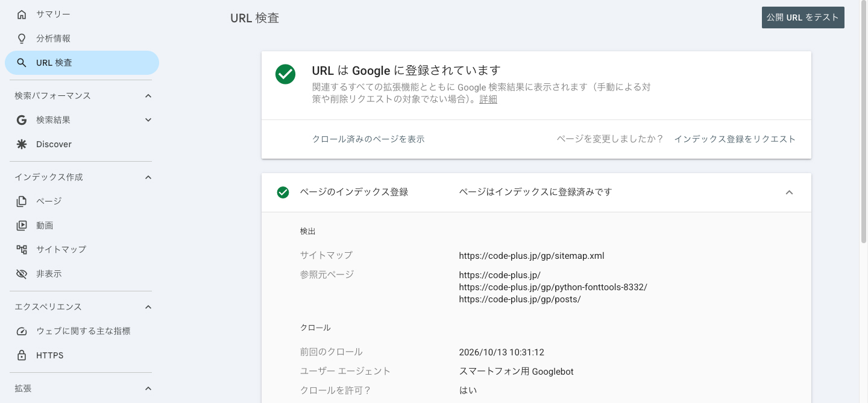Click referring URL https://code-plus.jp/gp/posts/
868x403 pixels.
[520, 299]
